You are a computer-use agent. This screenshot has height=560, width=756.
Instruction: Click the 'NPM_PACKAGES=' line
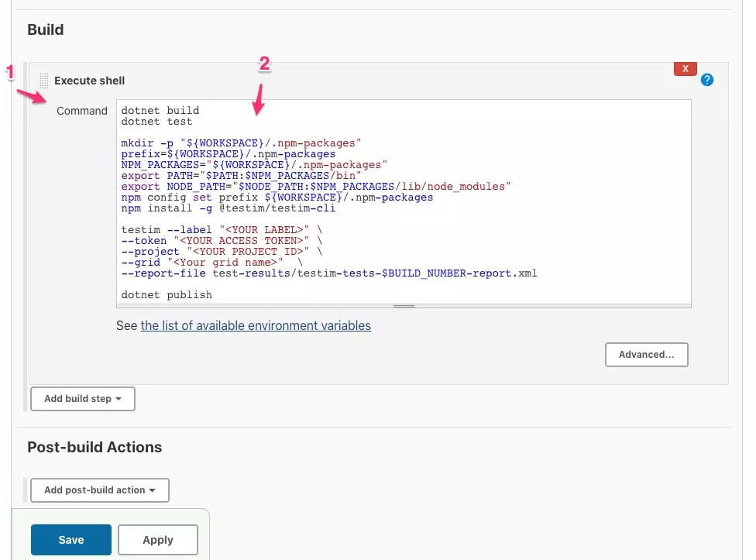coord(254,165)
